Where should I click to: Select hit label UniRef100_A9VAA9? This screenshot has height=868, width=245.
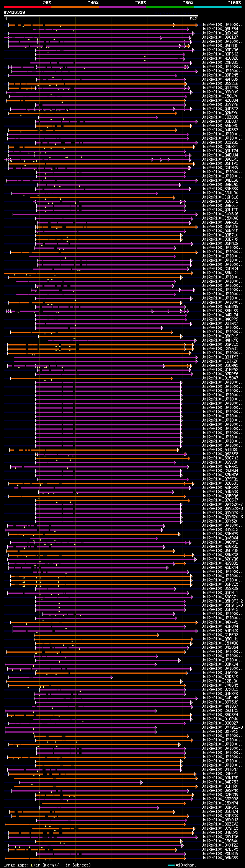tap(220, 92)
